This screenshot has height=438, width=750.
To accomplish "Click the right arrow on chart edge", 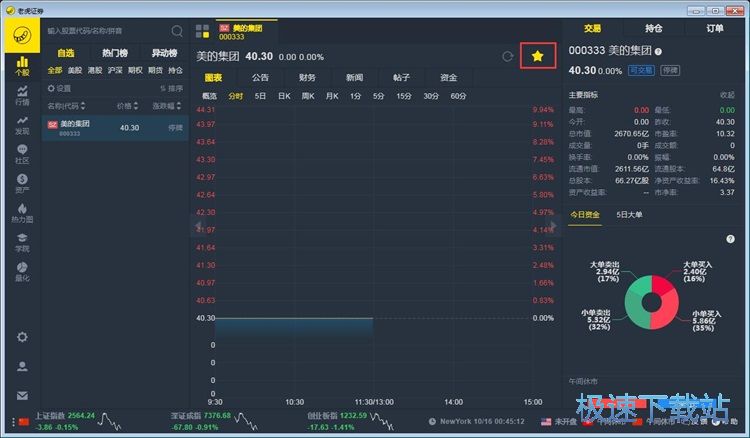I will click(553, 225).
